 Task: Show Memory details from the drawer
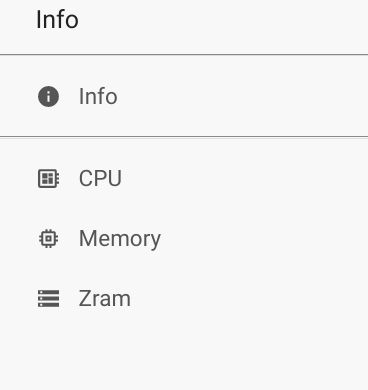coord(184,238)
